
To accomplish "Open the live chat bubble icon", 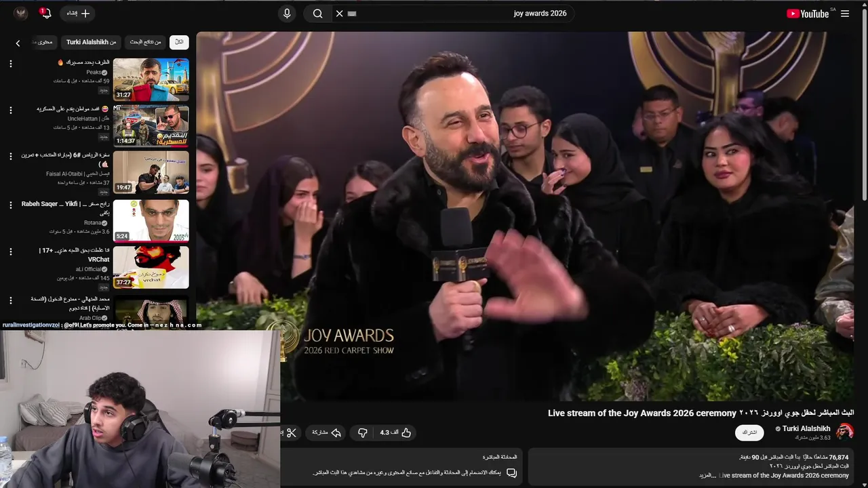I will 511,472.
